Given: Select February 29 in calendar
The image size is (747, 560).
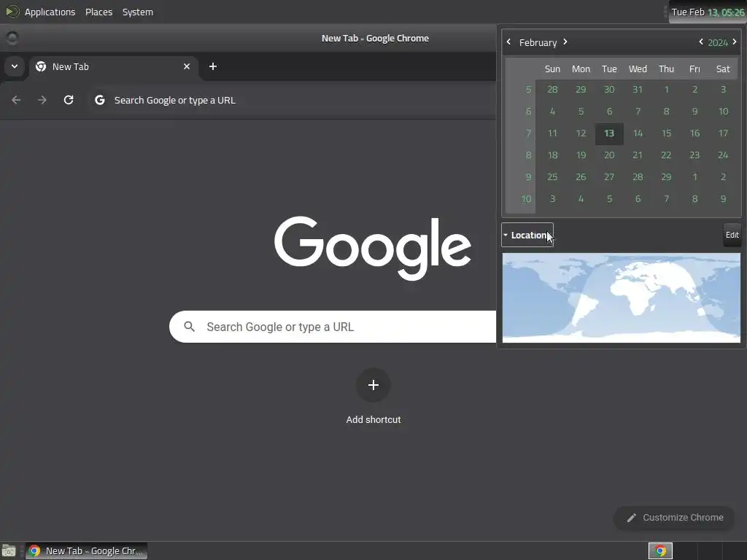Looking at the screenshot, I should coord(666,177).
